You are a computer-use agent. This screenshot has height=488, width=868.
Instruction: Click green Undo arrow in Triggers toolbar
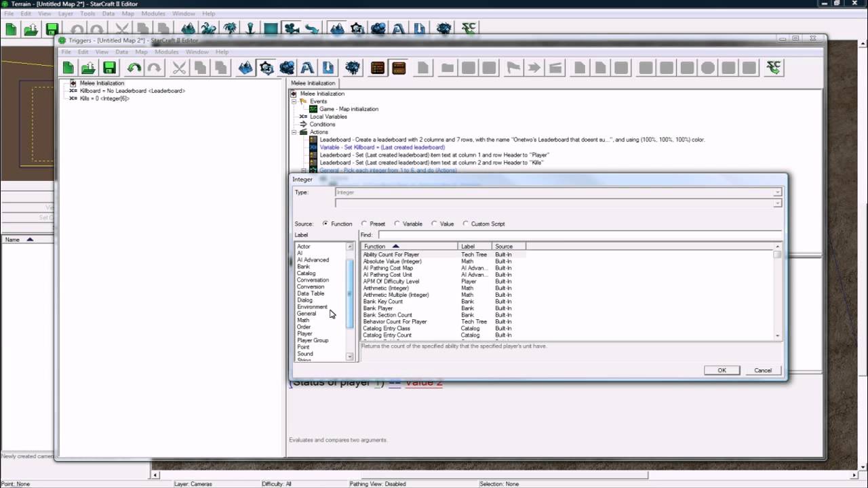pyautogui.click(x=134, y=68)
